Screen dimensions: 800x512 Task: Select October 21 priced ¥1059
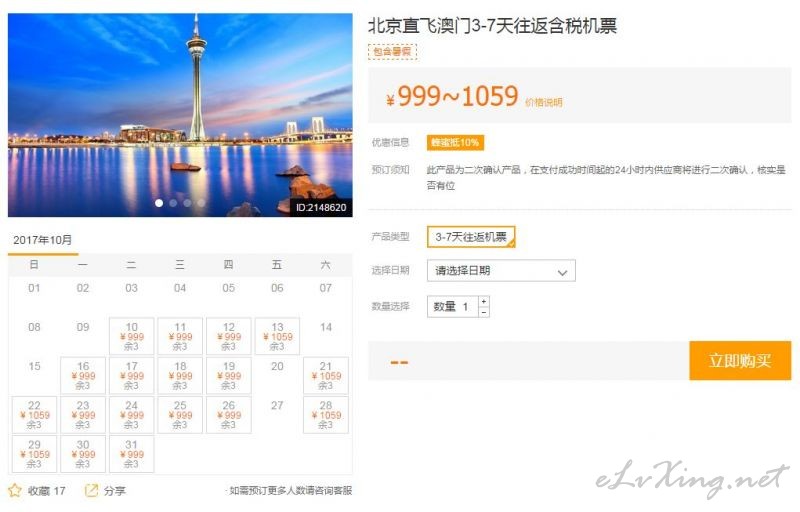(326, 375)
